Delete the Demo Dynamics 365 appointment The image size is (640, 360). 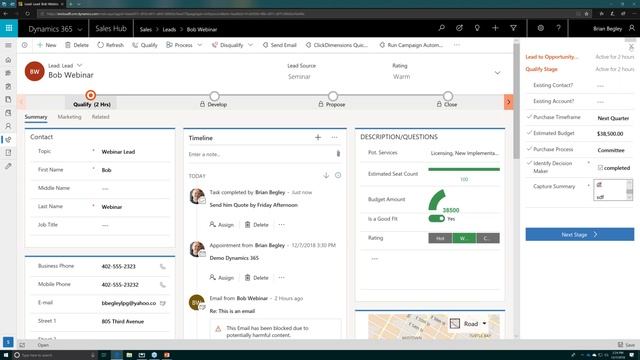coord(257,278)
